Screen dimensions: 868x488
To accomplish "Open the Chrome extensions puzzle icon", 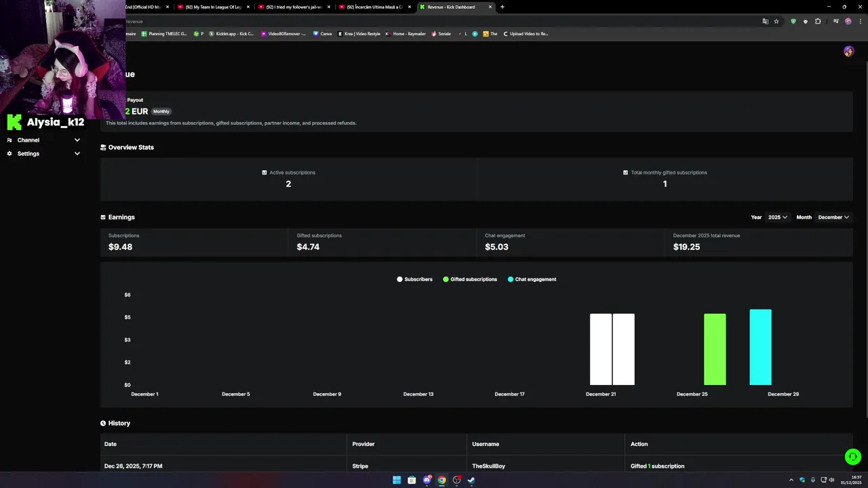I will click(818, 22).
